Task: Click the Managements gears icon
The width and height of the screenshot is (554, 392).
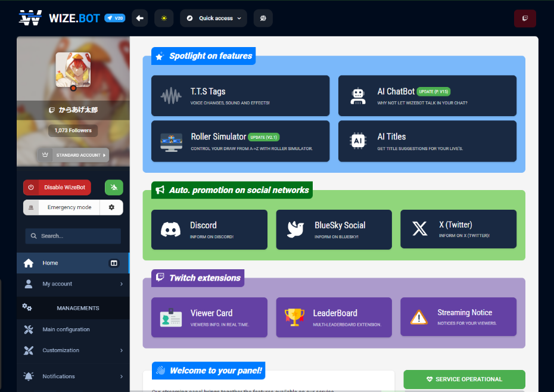Action: click(x=27, y=307)
